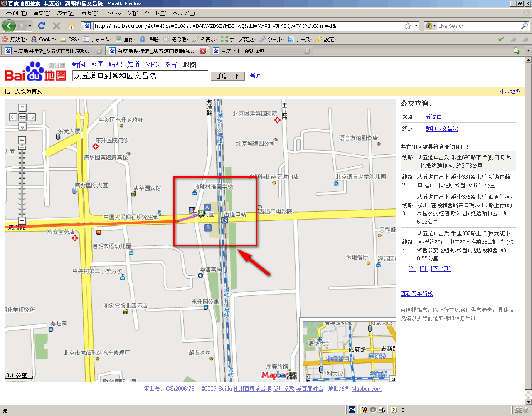This screenshot has height=416, width=532.
Task: Open the Mapbar.com footer link
Action: click(x=366, y=389)
